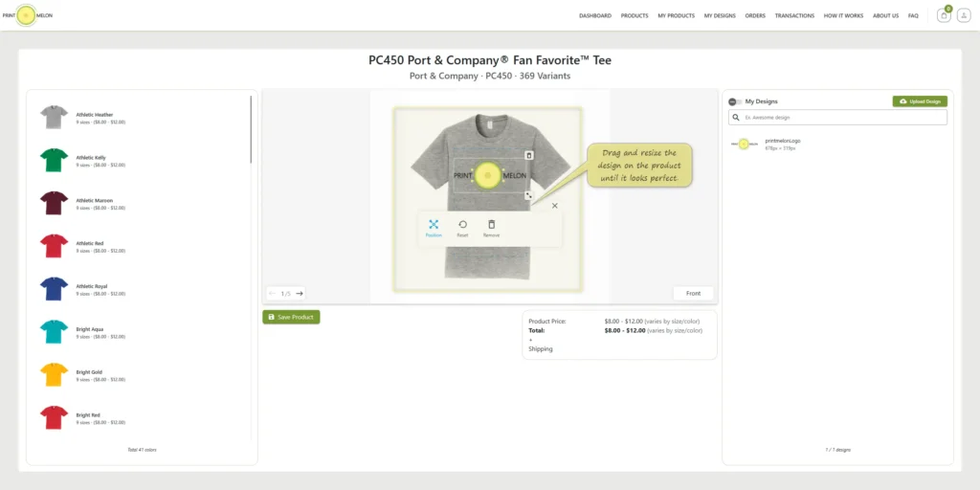Delete design via trash icon on design corner

point(528,155)
